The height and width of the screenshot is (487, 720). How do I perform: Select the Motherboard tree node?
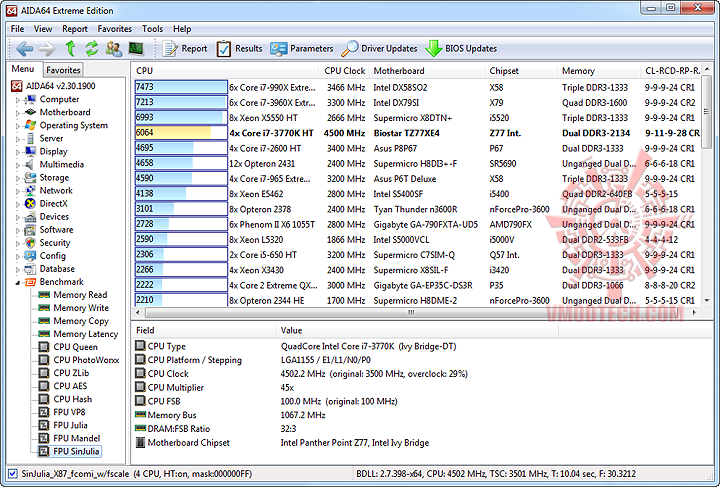65,112
